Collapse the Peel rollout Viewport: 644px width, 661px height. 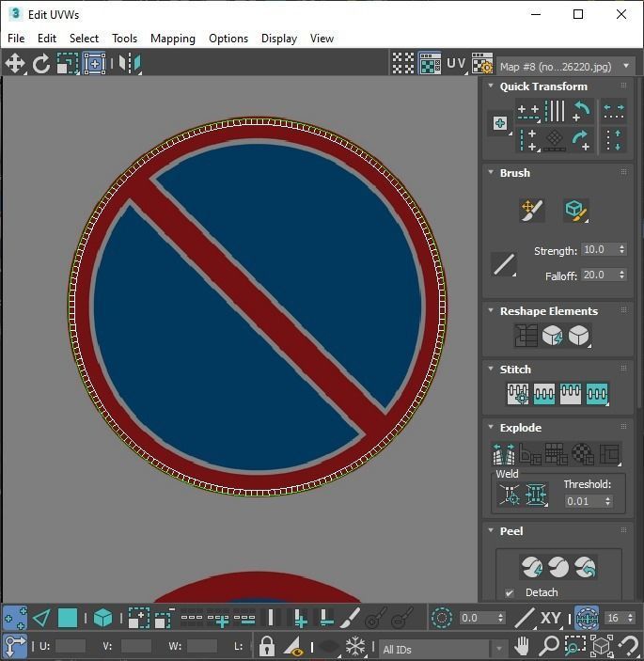click(x=491, y=530)
